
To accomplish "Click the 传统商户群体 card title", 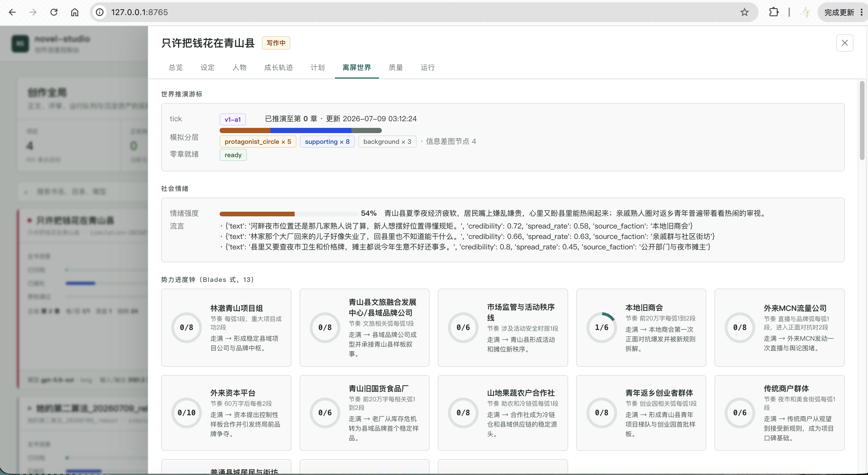I will pos(786,388).
